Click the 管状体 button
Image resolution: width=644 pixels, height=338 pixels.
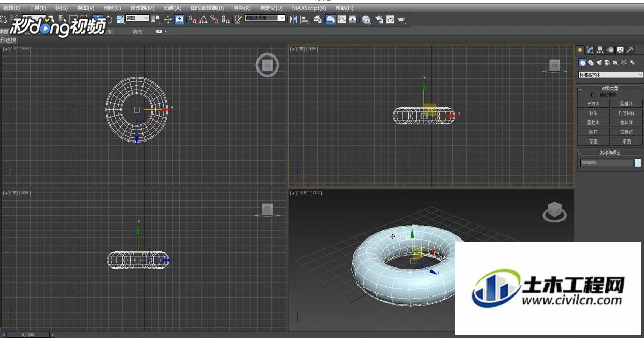pyautogui.click(x=626, y=123)
